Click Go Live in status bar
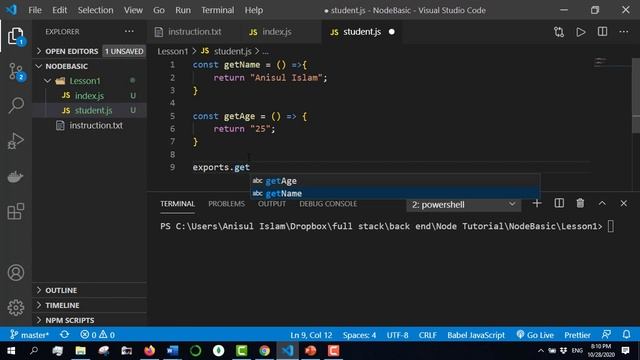The height and width of the screenshot is (360, 640). 535,335
